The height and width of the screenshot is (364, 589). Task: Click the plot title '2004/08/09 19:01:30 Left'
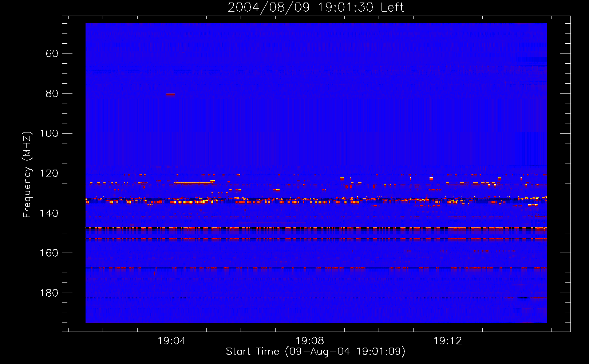click(x=316, y=7)
